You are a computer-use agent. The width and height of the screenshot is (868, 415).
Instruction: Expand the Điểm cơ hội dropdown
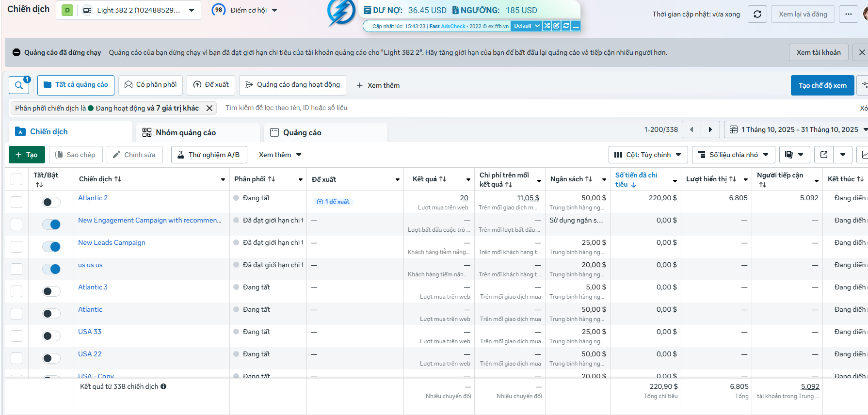pyautogui.click(x=274, y=10)
